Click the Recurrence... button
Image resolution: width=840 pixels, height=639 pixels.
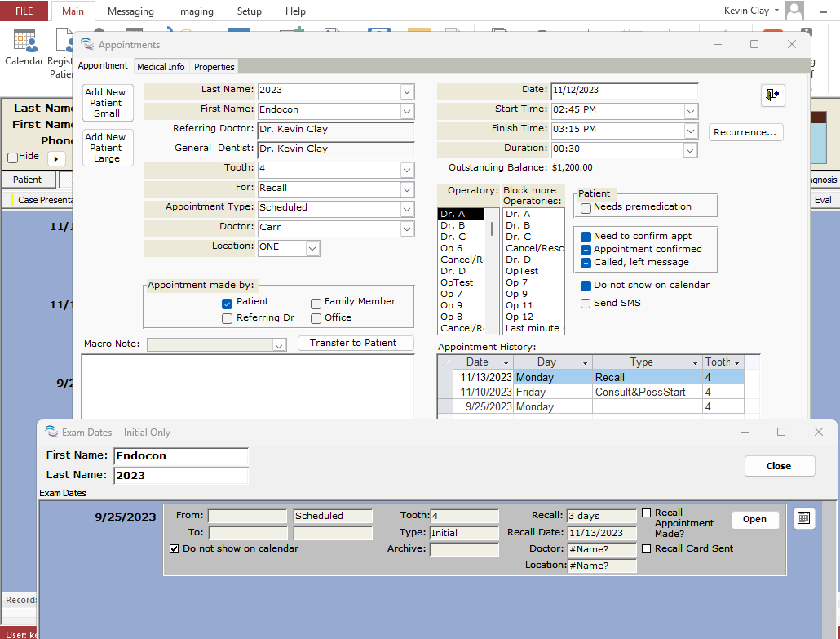click(745, 132)
